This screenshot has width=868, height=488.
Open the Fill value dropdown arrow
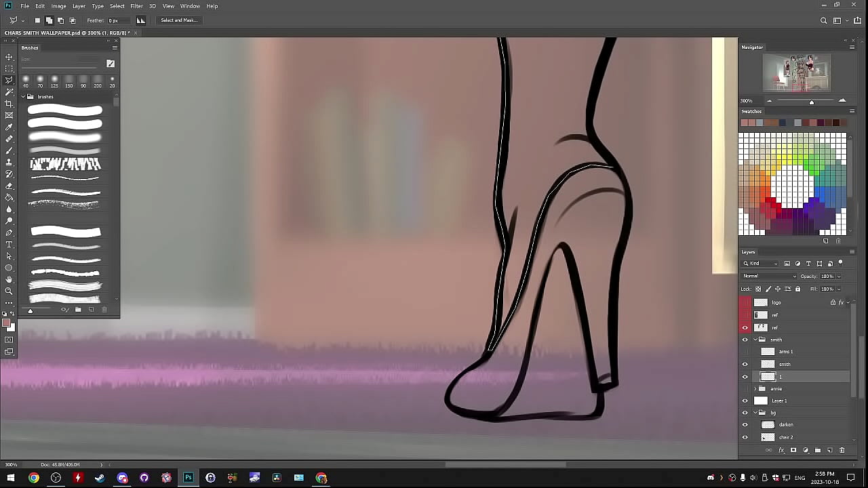(839, 289)
